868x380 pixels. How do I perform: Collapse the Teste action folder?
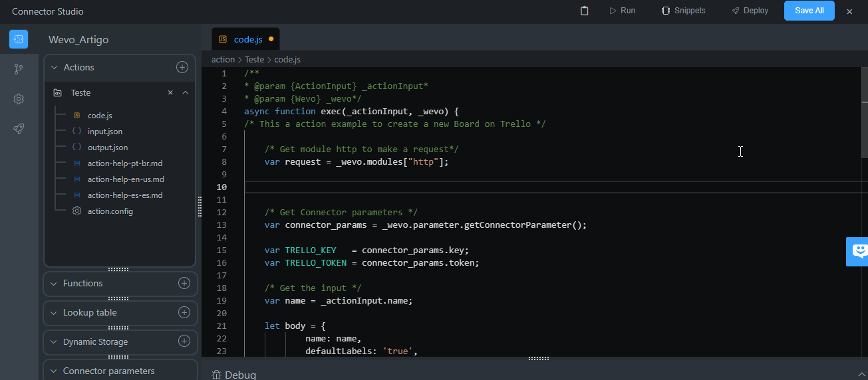tap(186, 92)
